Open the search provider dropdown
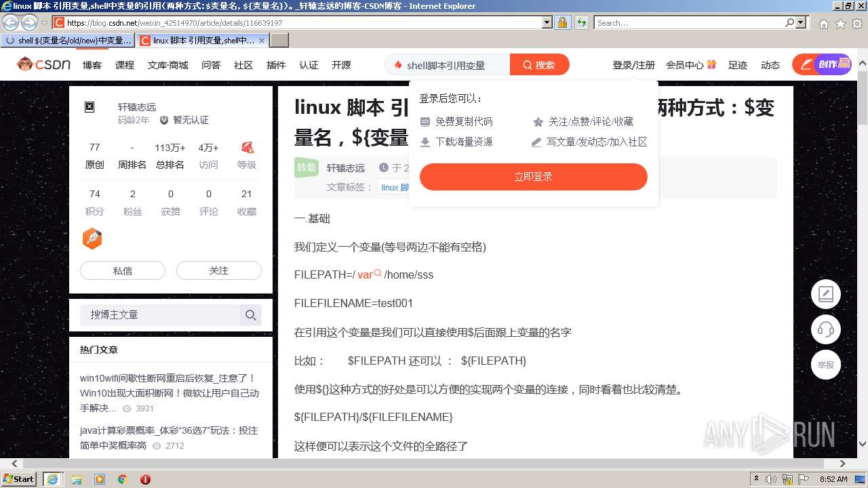Viewport: 868px width, 488px height. click(802, 22)
